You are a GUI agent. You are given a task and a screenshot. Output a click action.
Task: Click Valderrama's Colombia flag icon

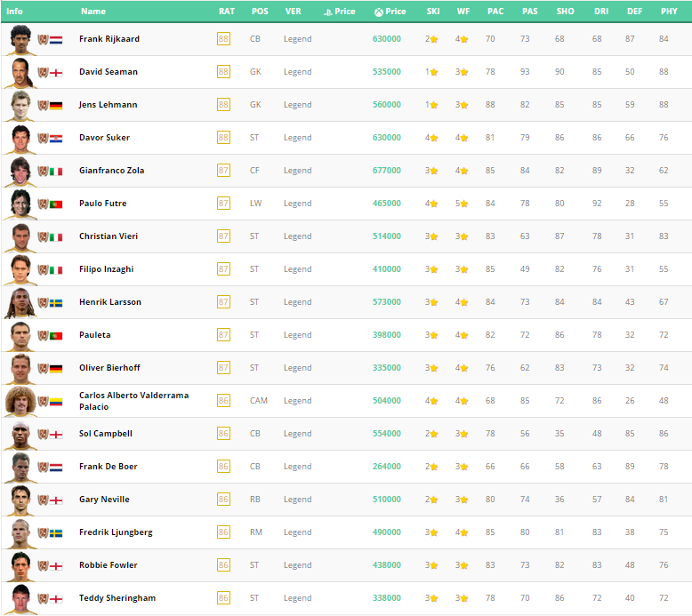56,402
